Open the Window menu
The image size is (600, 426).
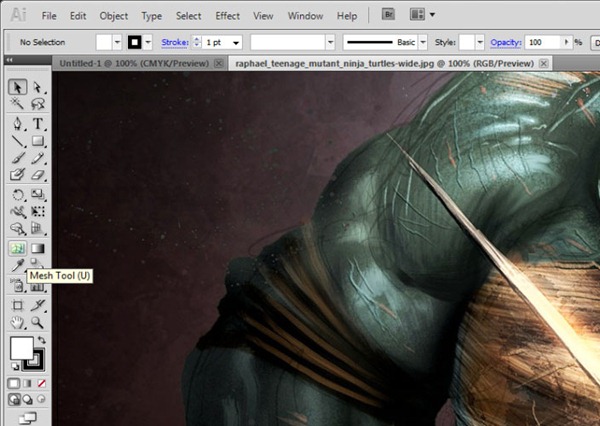click(x=305, y=16)
